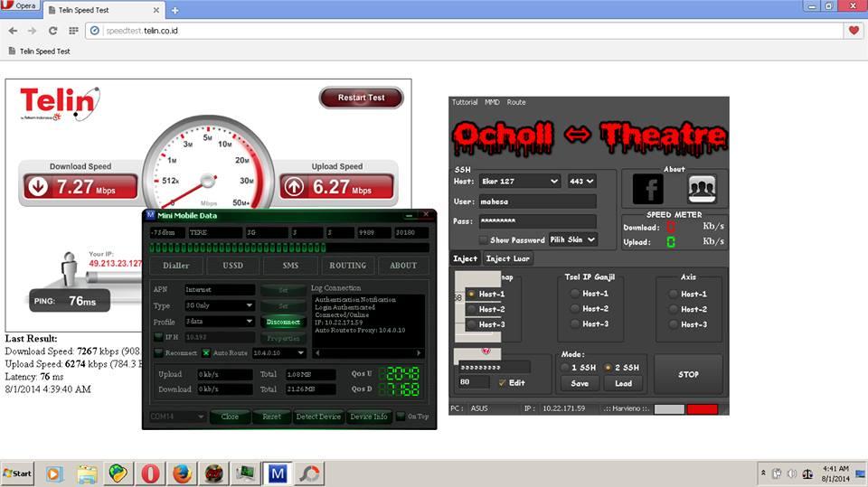Open the Start menu
This screenshot has width=868, height=487.
point(17,473)
